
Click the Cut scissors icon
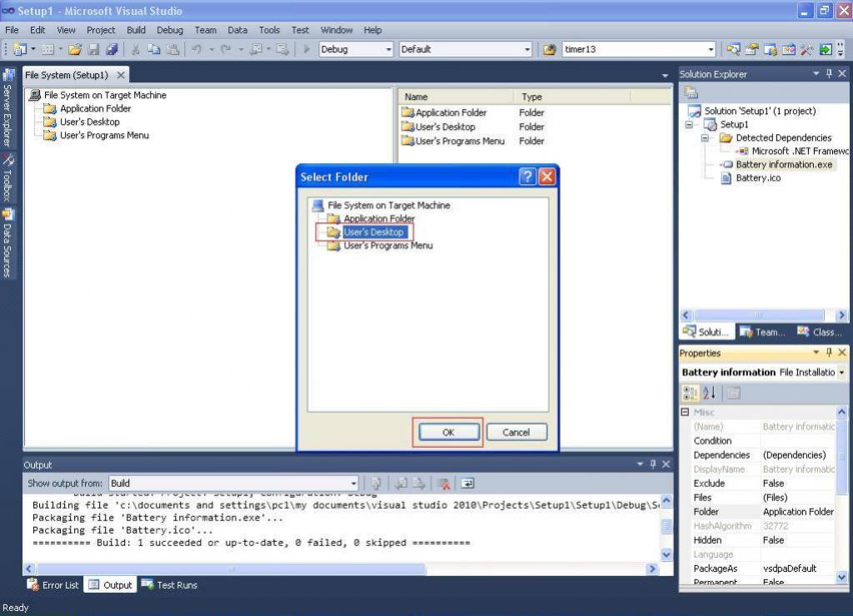[x=136, y=49]
